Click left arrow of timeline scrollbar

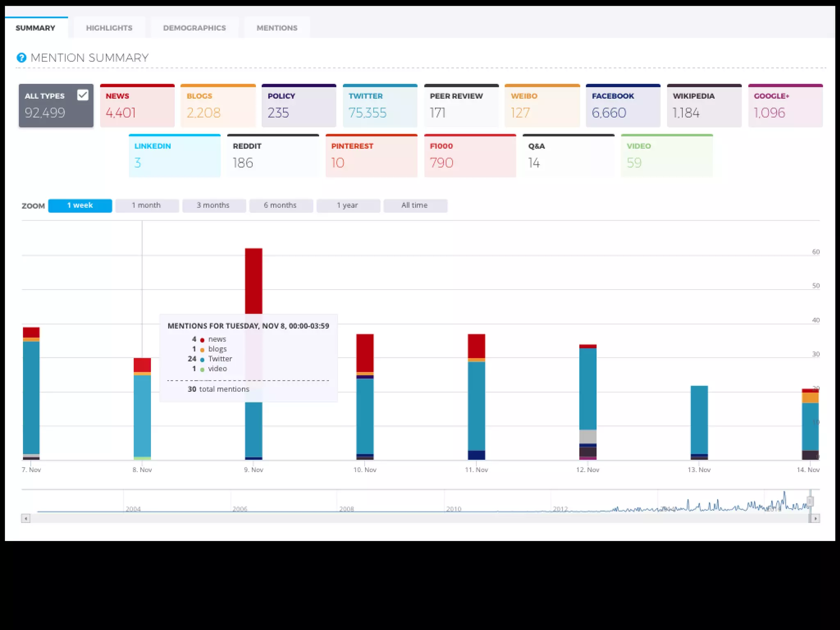pyautogui.click(x=26, y=519)
